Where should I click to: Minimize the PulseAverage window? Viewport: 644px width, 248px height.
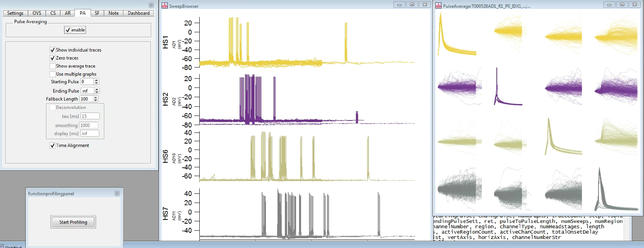tap(609, 5)
